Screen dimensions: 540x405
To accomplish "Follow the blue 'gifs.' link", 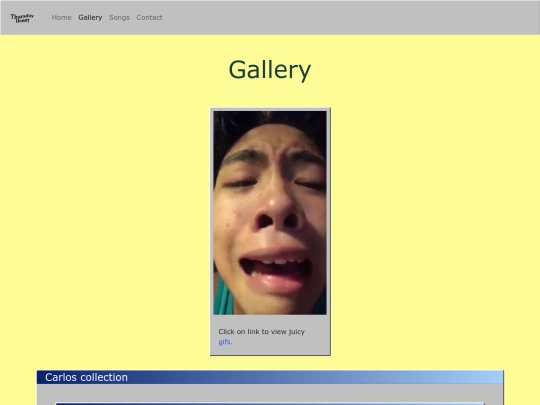I will (225, 342).
